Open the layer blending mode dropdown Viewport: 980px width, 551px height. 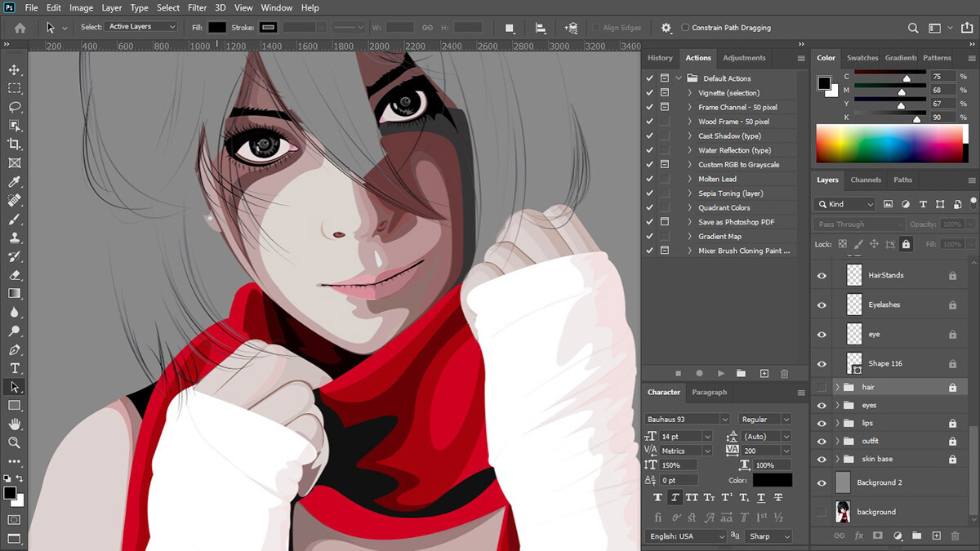(857, 223)
